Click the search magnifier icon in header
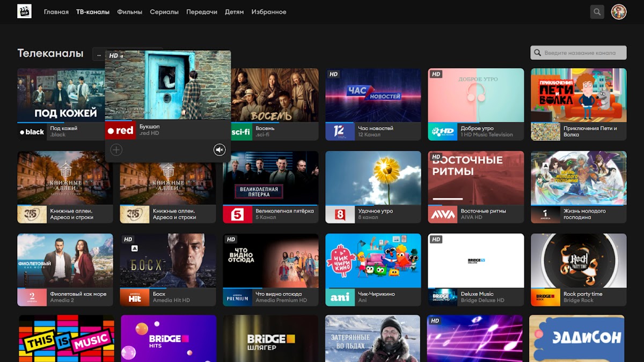 [597, 12]
